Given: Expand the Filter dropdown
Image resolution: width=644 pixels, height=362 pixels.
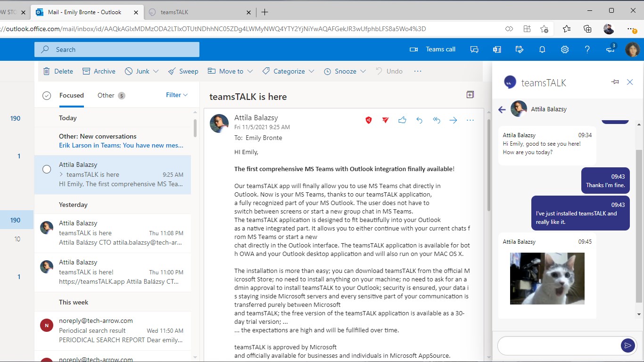Looking at the screenshot, I should pos(177,95).
